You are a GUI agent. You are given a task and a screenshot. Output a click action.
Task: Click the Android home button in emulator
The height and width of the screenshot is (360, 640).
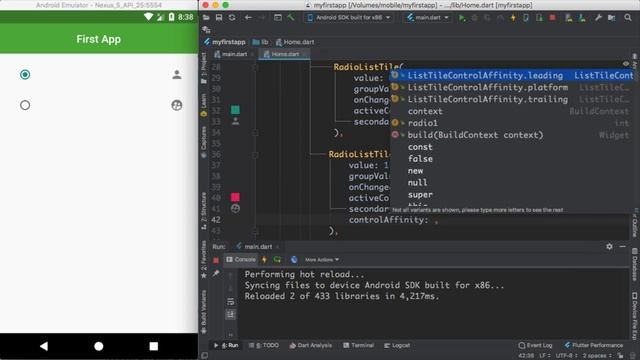tap(99, 346)
